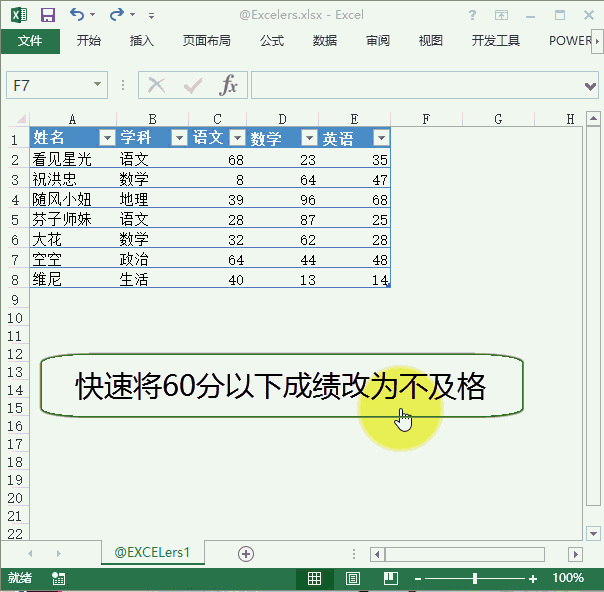The width and height of the screenshot is (604, 592).
Task: Select Normal view icon in status bar
Action: 314,578
